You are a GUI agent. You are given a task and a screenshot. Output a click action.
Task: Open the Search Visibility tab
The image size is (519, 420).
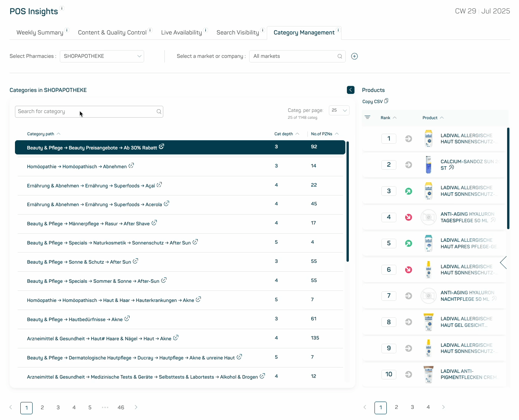(x=238, y=33)
